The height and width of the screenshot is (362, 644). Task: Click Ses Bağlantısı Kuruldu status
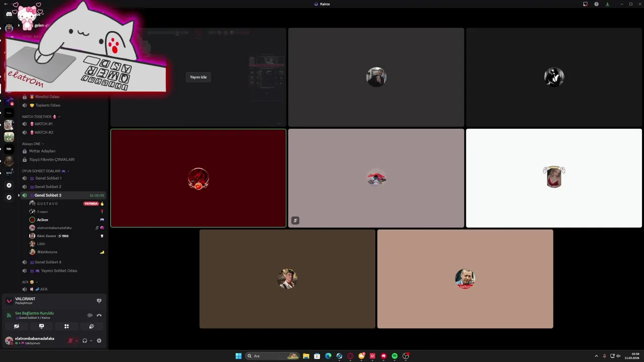(x=34, y=313)
